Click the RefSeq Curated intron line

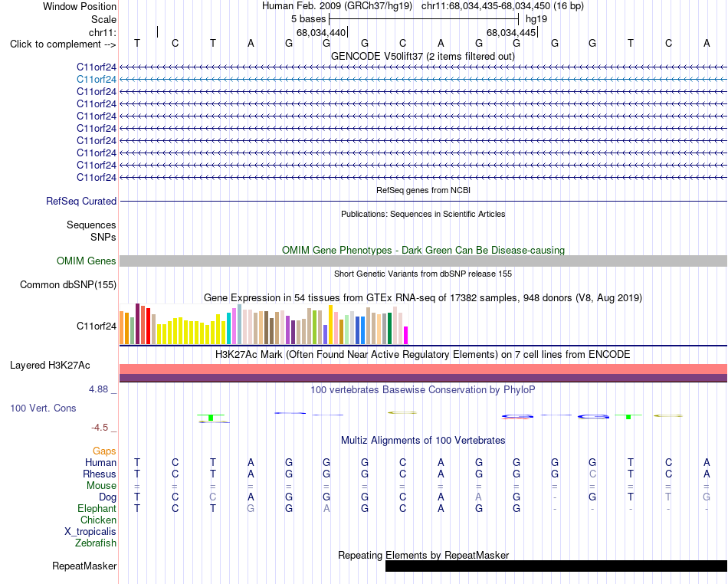click(x=423, y=201)
